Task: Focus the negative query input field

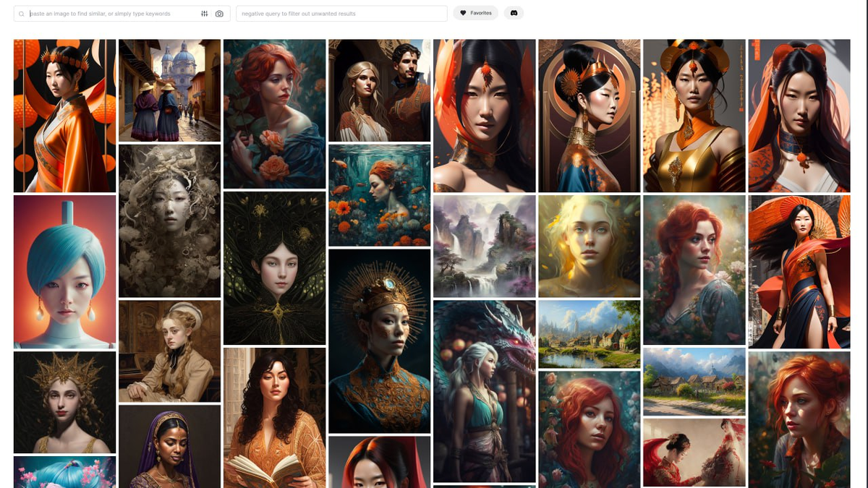Action: coord(341,14)
